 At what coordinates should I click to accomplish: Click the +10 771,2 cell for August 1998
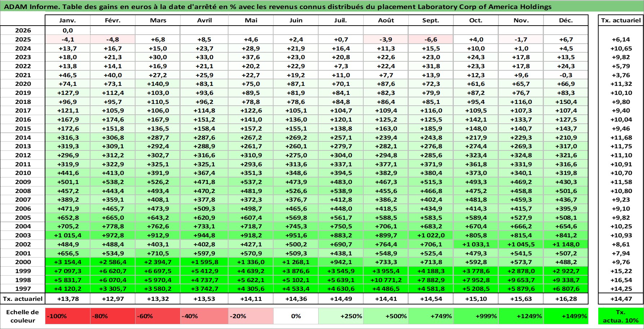pyautogui.click(x=386, y=280)
